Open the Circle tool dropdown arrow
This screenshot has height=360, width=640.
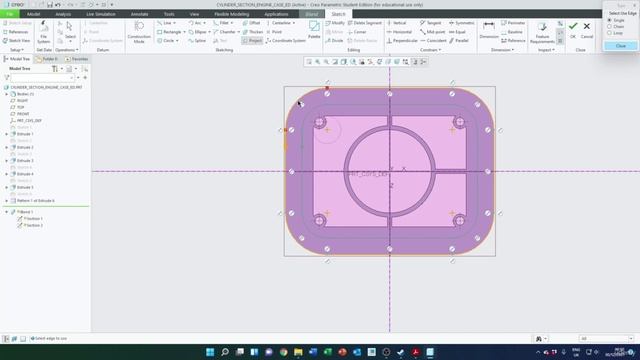[177, 41]
